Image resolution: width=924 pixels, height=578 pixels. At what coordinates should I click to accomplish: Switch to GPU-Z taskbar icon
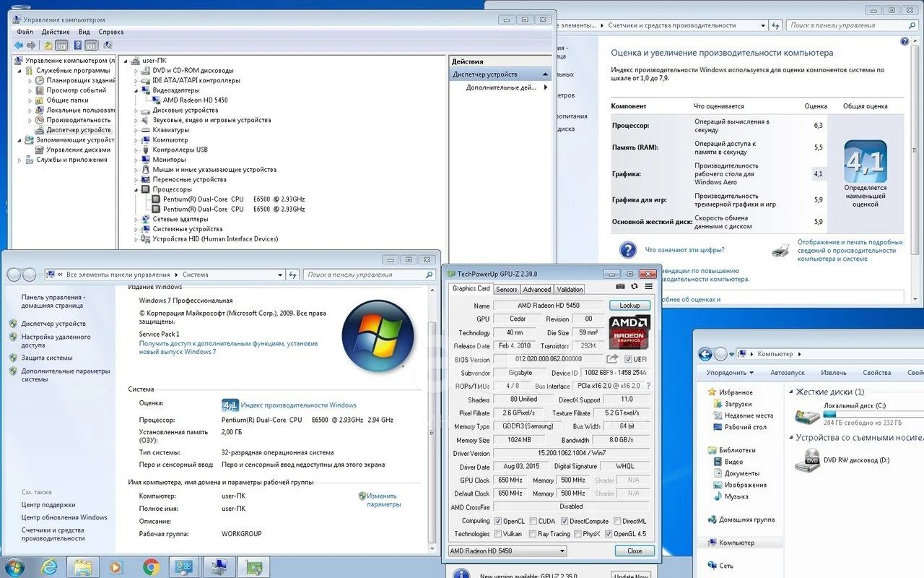(x=253, y=567)
